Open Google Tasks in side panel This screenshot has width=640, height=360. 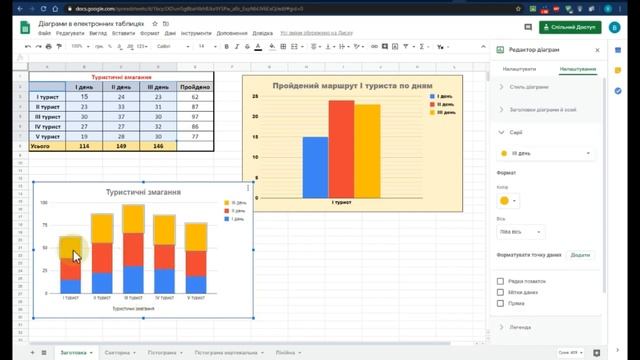(618, 91)
